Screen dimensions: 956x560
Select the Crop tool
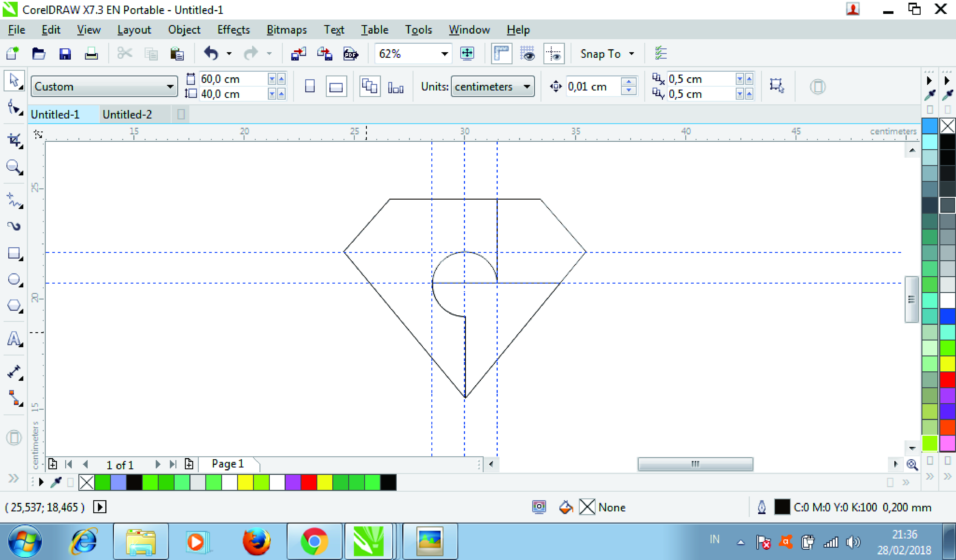(x=14, y=140)
